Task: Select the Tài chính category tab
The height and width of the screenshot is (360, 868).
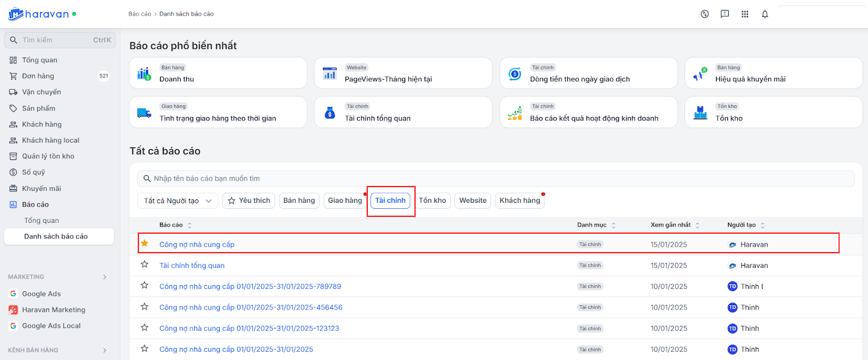Action: point(390,201)
